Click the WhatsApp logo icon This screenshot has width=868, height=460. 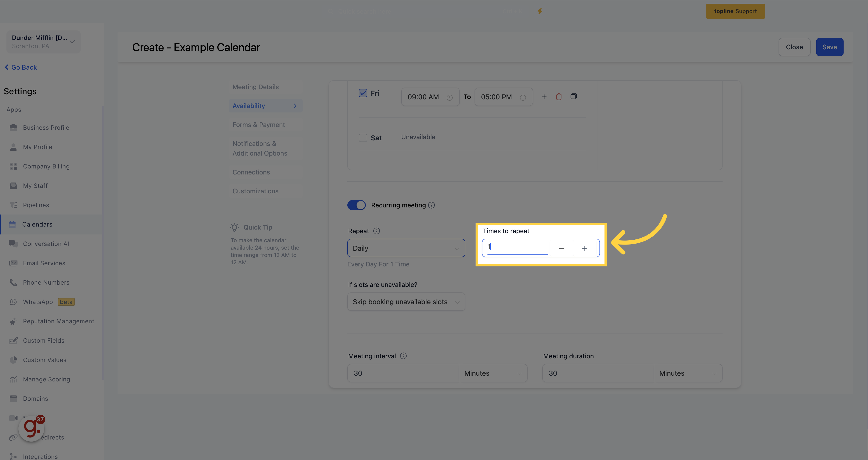point(13,302)
